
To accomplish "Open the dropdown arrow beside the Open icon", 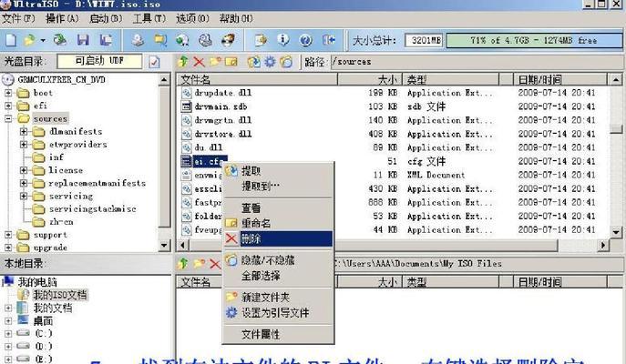I will (x=42, y=40).
